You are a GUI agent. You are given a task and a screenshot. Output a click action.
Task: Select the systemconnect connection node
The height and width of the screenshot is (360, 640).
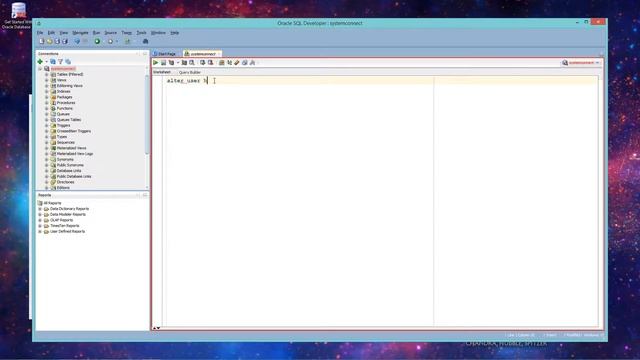[x=63, y=69]
